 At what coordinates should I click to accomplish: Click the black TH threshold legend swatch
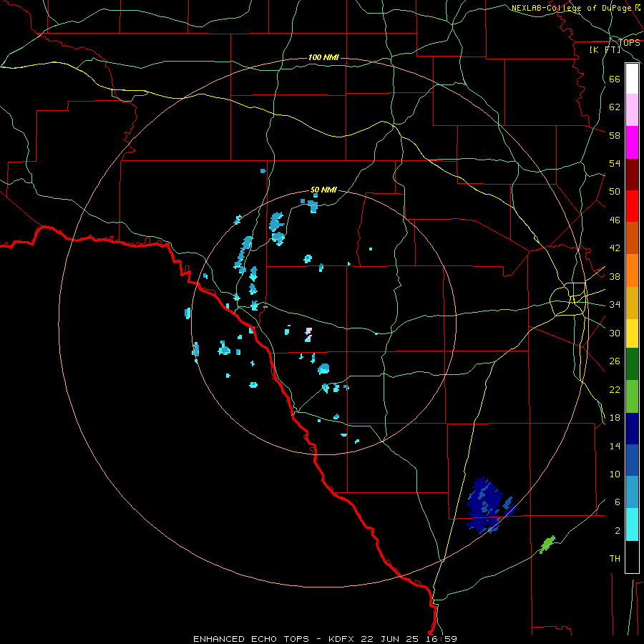(x=632, y=557)
